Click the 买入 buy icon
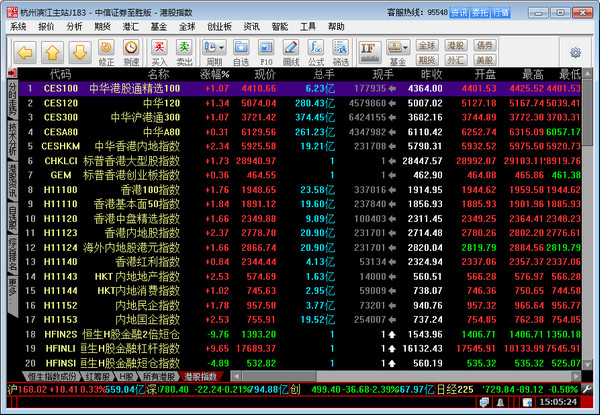This screenshot has width=600, height=415. click(x=160, y=52)
